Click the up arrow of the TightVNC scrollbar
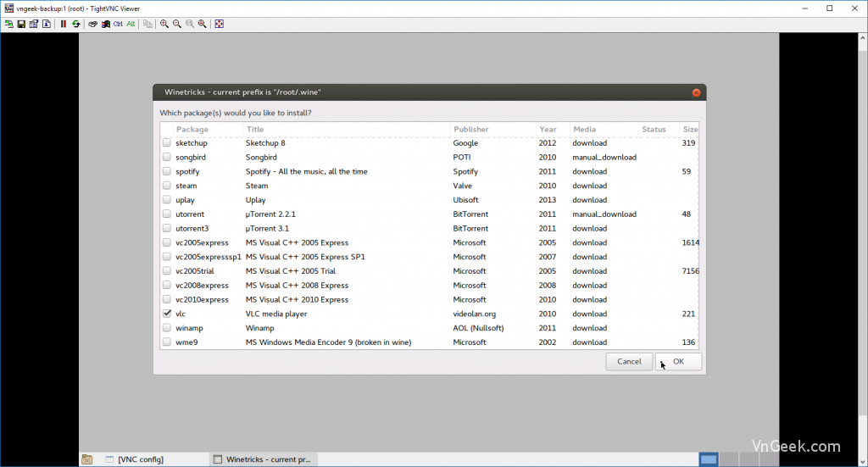 tap(862, 37)
